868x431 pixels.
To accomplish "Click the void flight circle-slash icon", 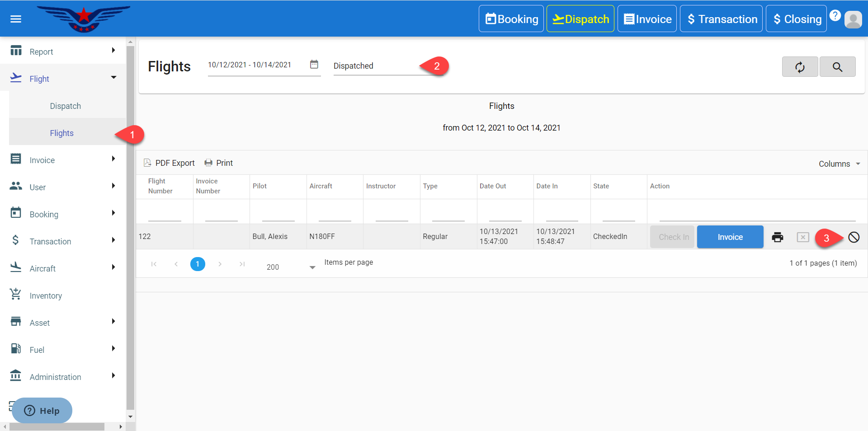I will pyautogui.click(x=854, y=237).
